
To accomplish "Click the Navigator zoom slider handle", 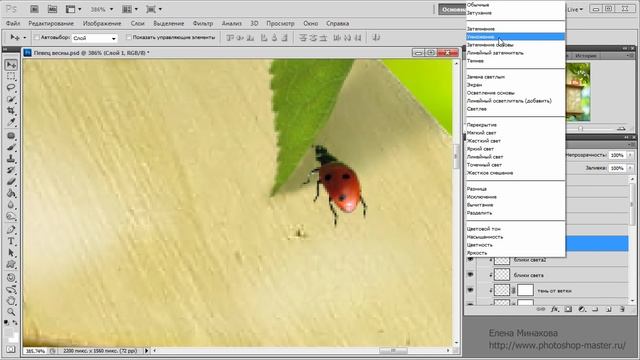I will (x=580, y=129).
